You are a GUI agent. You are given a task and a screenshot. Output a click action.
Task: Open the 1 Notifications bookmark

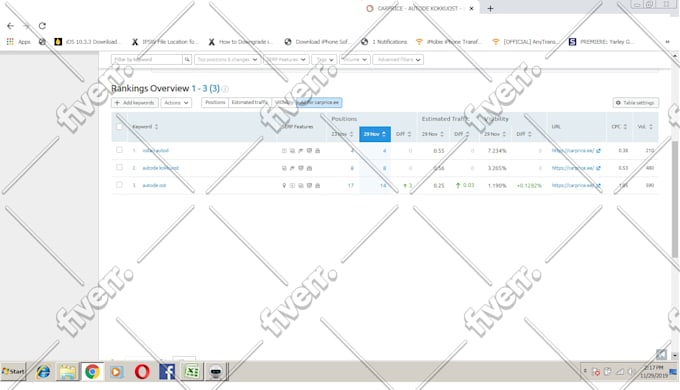click(x=384, y=42)
